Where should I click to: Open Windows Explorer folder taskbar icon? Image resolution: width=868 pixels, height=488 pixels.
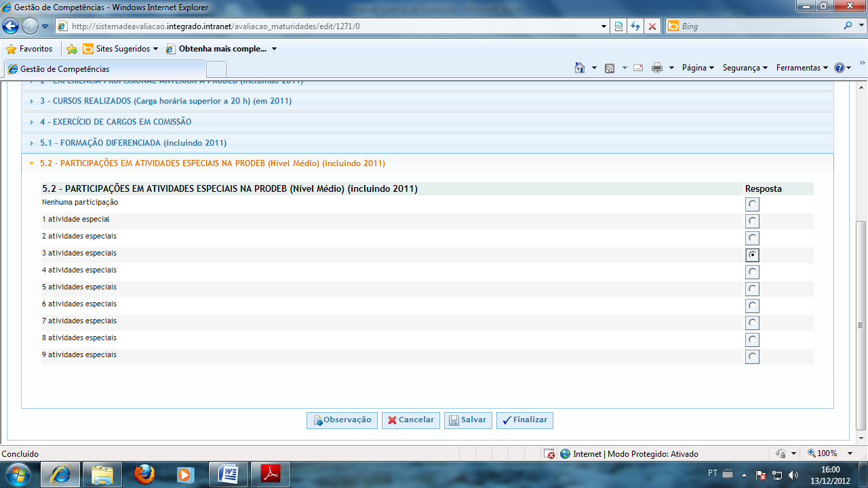(102, 474)
